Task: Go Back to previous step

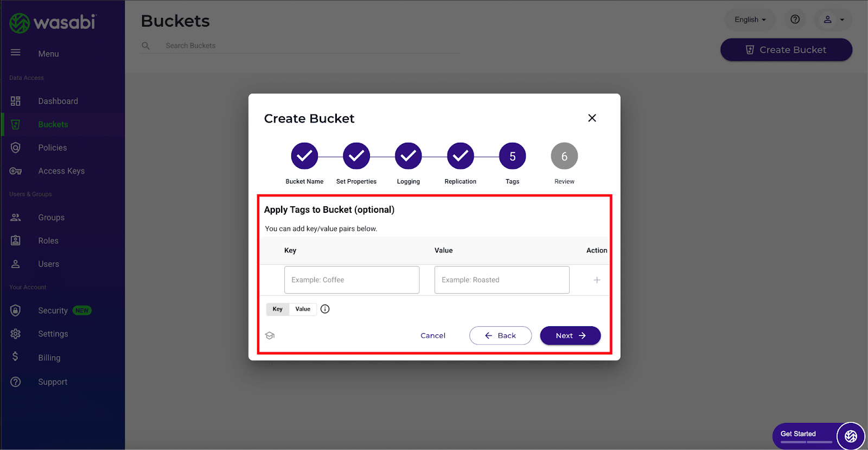Action: (x=500, y=335)
